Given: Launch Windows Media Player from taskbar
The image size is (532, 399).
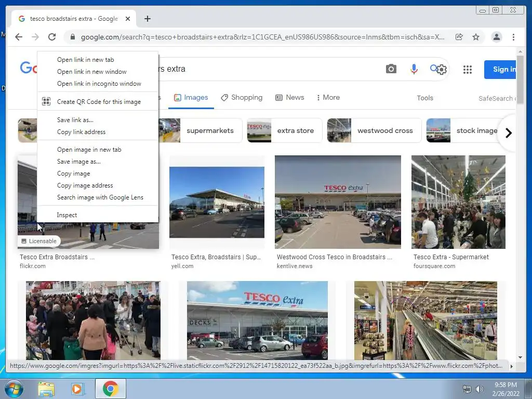Looking at the screenshot, I should [77, 389].
